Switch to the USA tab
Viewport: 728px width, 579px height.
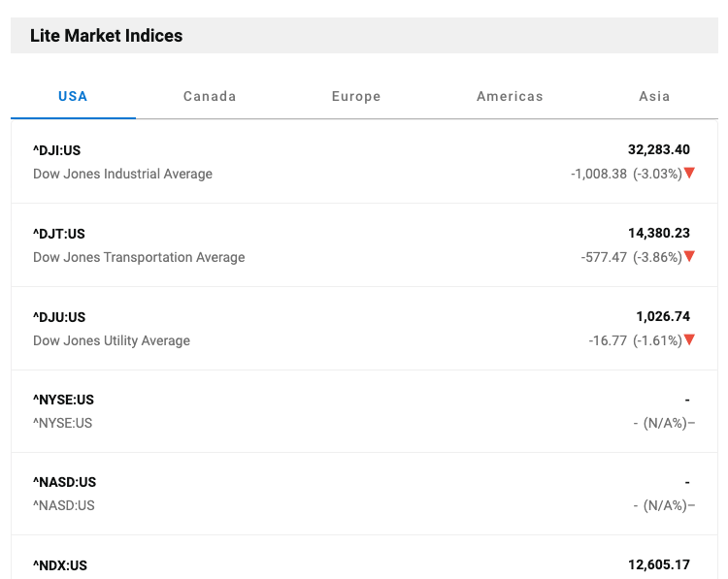click(73, 97)
